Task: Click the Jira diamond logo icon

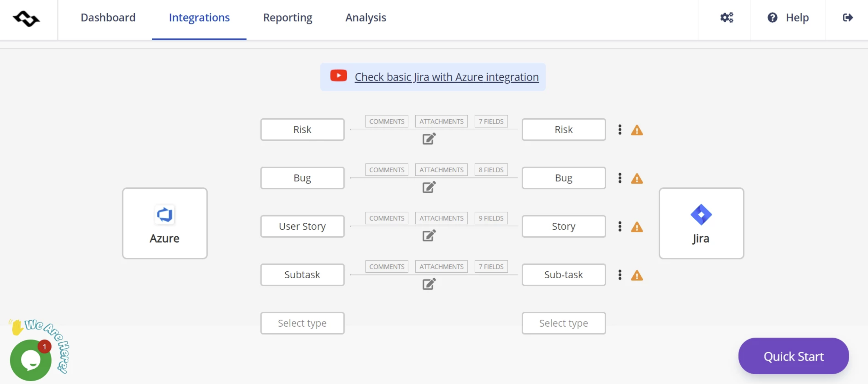Action: coord(701,214)
